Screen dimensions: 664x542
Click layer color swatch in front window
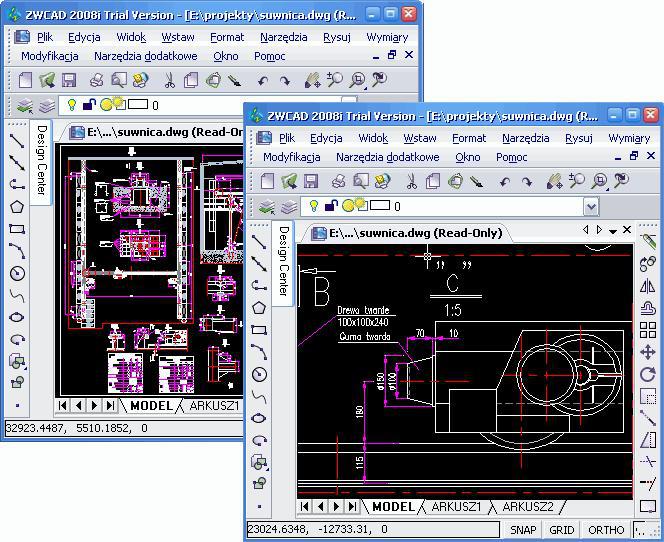[380, 205]
